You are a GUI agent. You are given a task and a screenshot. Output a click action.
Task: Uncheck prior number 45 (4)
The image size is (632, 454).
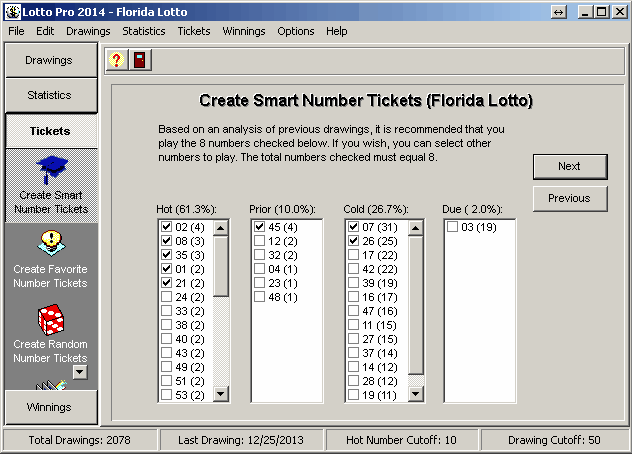coord(260,227)
